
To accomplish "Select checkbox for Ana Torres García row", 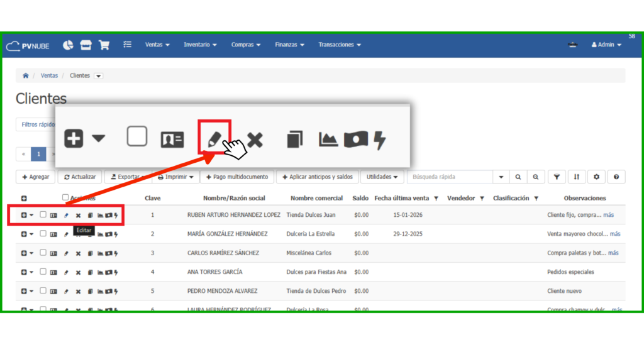I will pyautogui.click(x=43, y=271).
